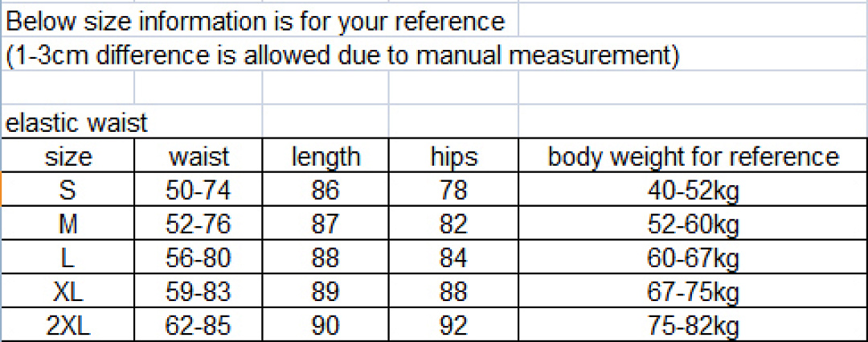The width and height of the screenshot is (868, 342).
Task: Select the hips cell with value 92
Action: coord(453,326)
